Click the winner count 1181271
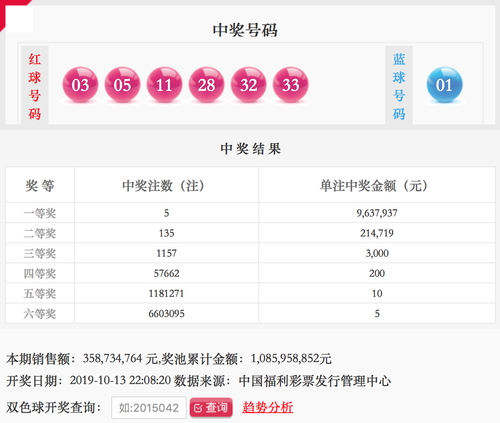The height and width of the screenshot is (423, 500). (x=166, y=293)
